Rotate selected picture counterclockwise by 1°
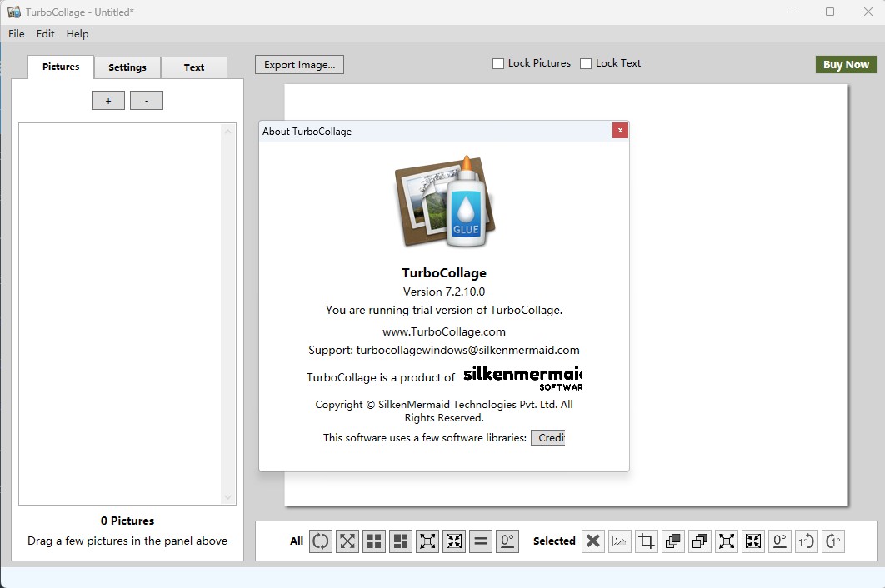The image size is (885, 588). click(807, 541)
